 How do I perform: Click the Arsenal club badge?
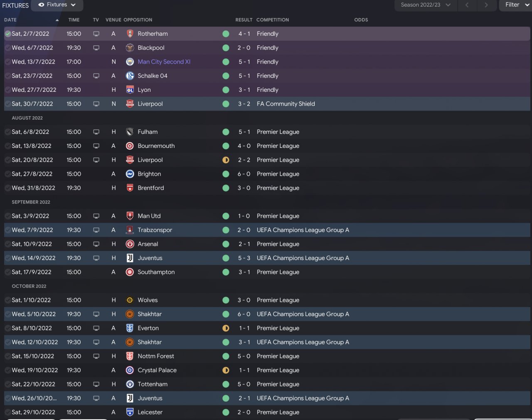point(130,244)
